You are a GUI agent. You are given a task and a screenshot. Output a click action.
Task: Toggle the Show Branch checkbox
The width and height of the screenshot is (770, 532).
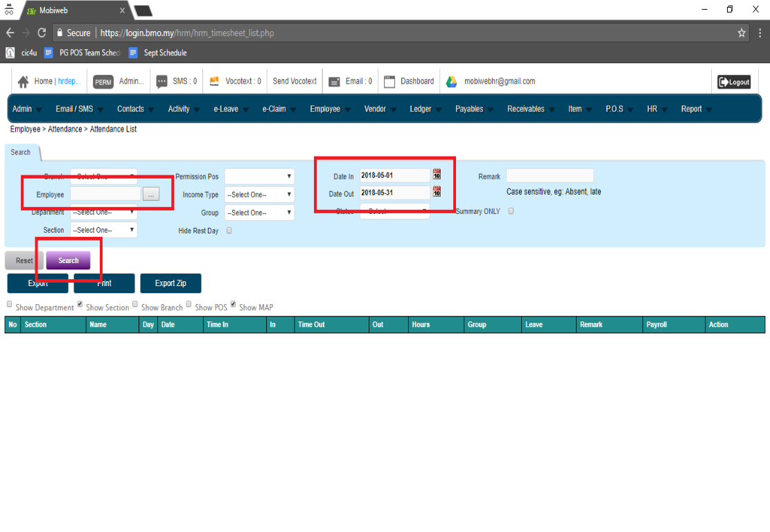[x=135, y=304]
